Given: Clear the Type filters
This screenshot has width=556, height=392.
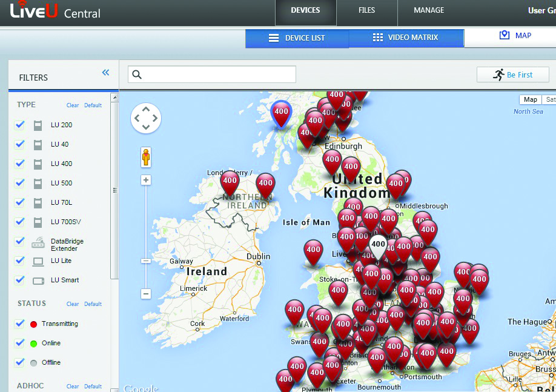Looking at the screenshot, I should click(73, 105).
